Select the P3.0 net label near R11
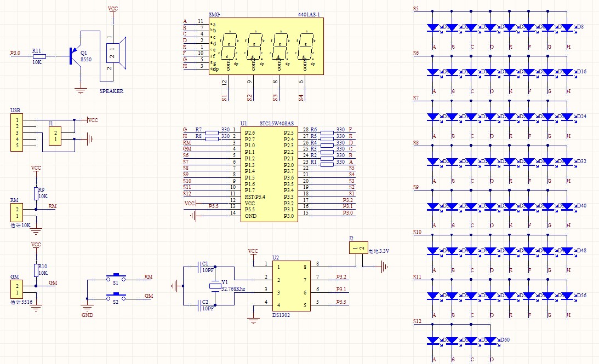 (x=15, y=54)
